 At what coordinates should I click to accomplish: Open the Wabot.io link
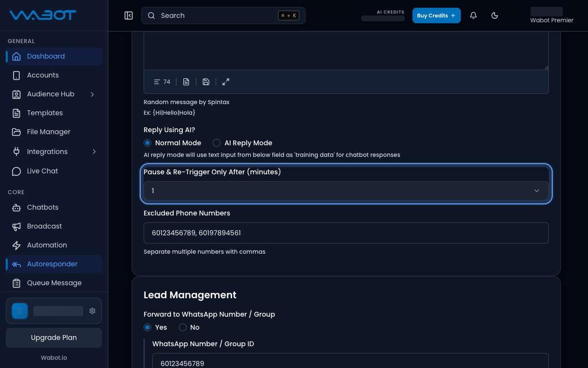54,358
